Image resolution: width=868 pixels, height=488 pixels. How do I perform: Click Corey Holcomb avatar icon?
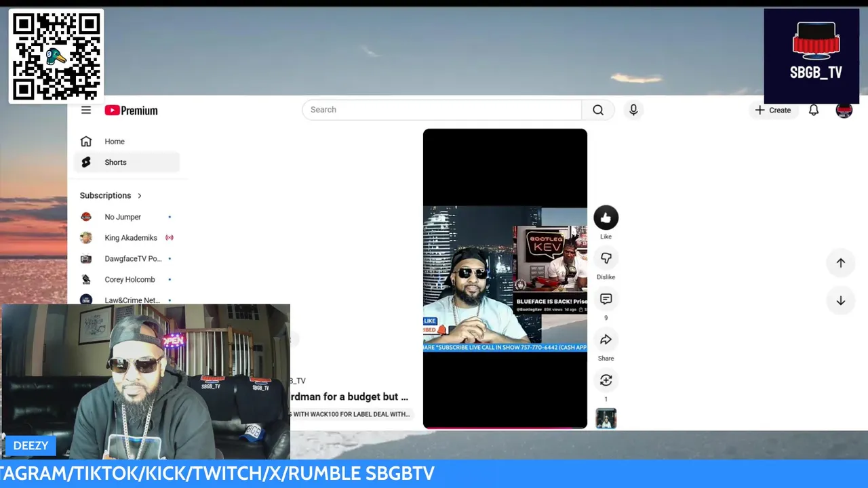(86, 279)
